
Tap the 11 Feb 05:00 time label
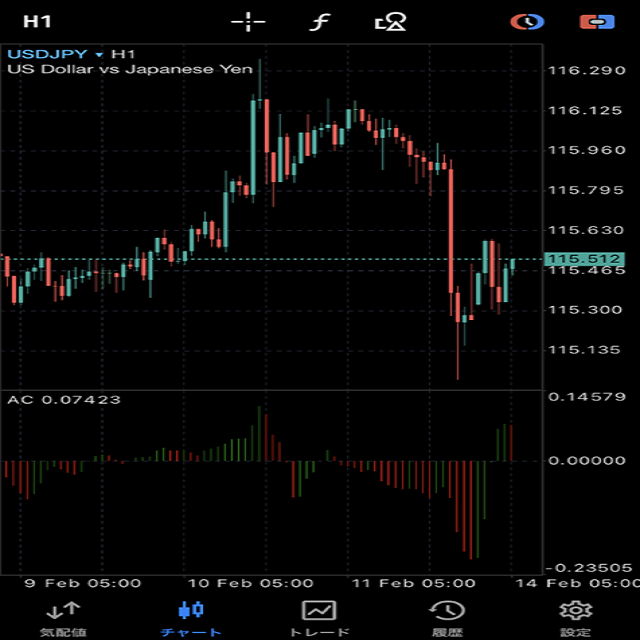(x=413, y=583)
